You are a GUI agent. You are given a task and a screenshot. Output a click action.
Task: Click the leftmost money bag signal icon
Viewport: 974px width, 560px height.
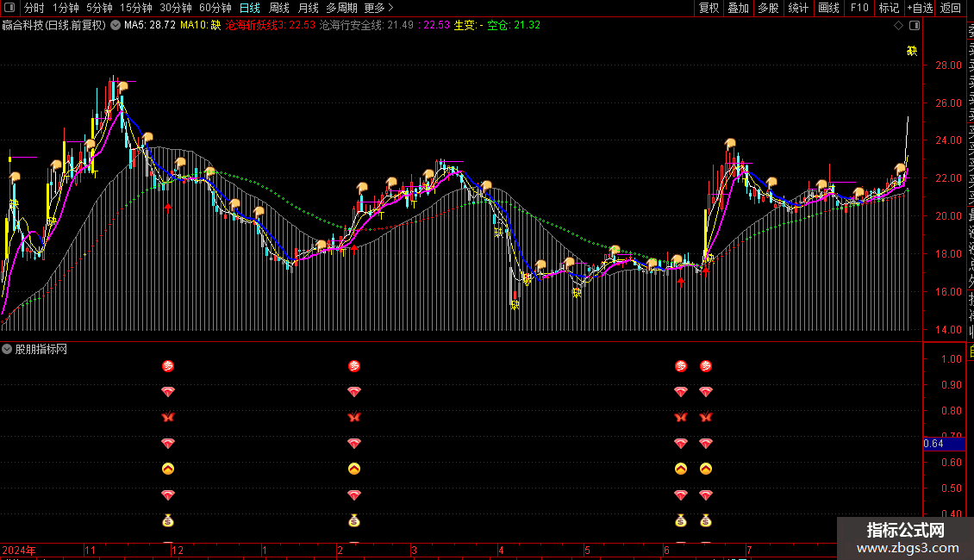[x=168, y=520]
